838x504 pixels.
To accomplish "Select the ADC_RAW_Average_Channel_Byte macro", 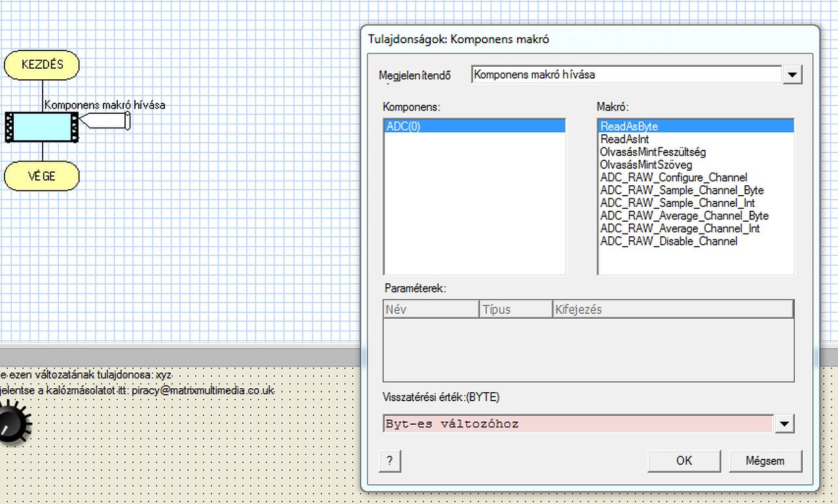I will point(695,216).
